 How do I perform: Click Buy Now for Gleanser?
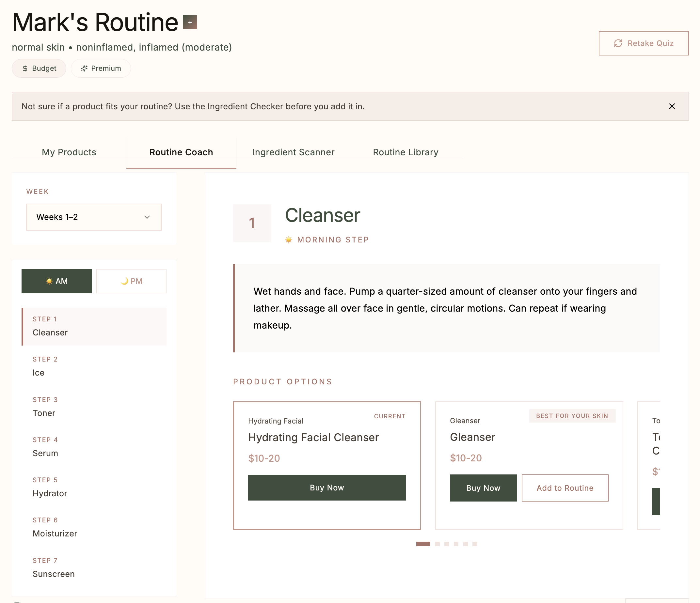(x=483, y=488)
